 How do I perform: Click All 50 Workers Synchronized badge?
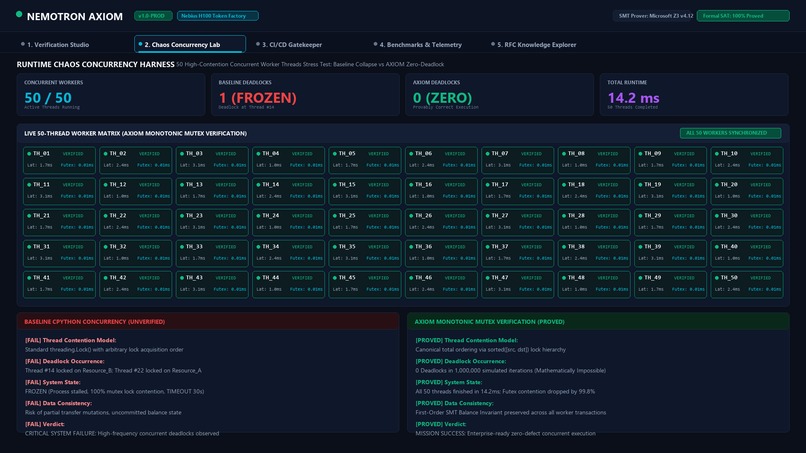[x=730, y=133]
